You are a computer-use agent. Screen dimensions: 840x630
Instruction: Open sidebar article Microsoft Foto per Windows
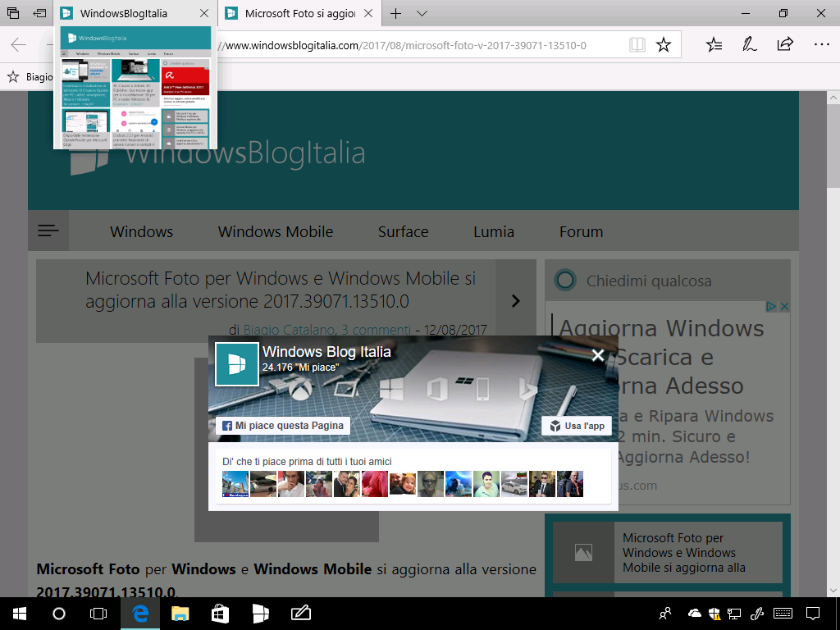pos(668,552)
